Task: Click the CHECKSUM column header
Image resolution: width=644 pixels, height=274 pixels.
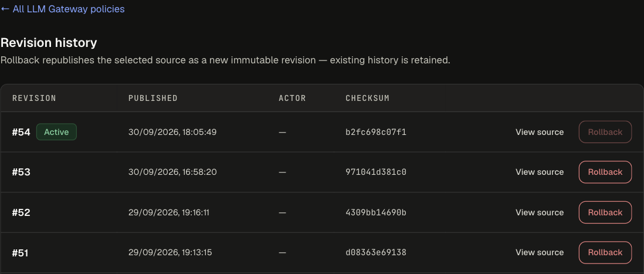Action: 367,98
